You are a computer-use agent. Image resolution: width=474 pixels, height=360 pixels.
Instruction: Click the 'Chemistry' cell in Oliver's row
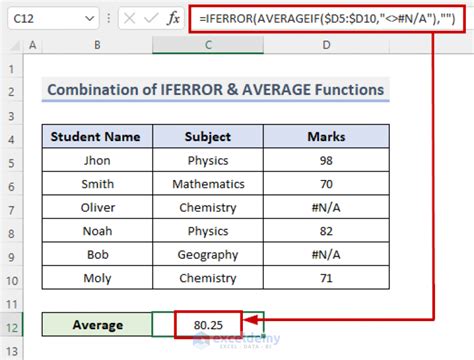point(208,207)
